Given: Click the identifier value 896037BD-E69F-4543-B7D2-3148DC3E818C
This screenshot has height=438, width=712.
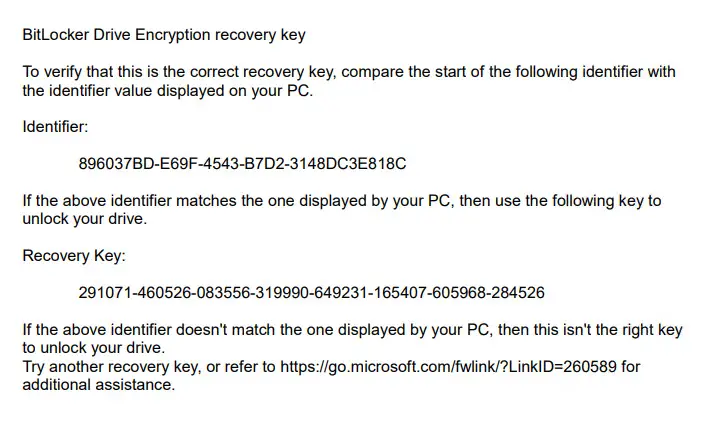Looking at the screenshot, I should click(242, 163).
